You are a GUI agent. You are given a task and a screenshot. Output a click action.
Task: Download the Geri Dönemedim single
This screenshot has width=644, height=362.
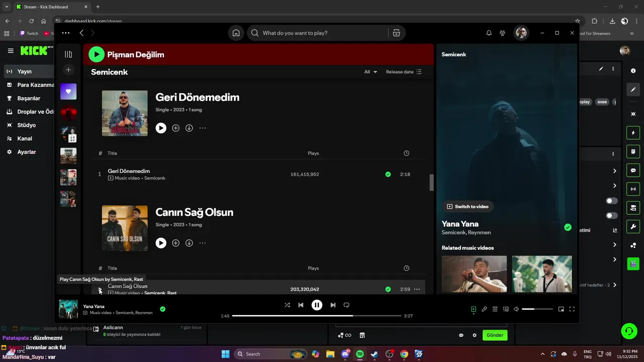point(189,128)
